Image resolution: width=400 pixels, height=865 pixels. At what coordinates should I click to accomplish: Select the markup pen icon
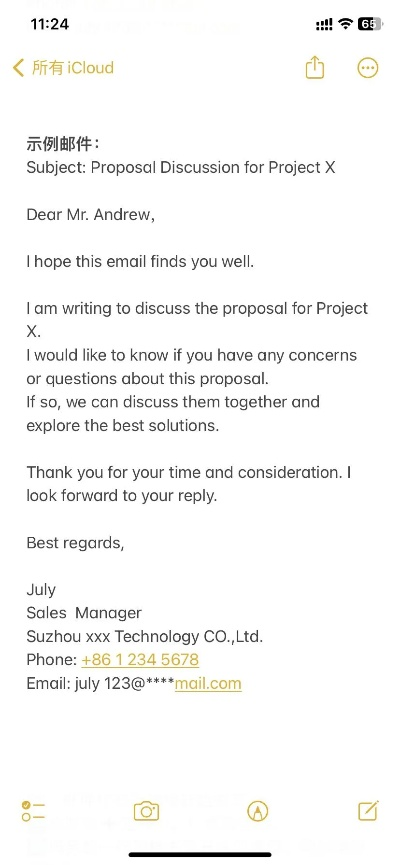coord(258,811)
